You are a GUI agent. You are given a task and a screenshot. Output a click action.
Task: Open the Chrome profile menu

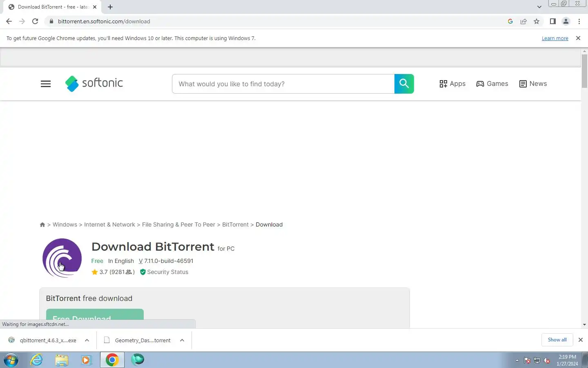[566, 21]
